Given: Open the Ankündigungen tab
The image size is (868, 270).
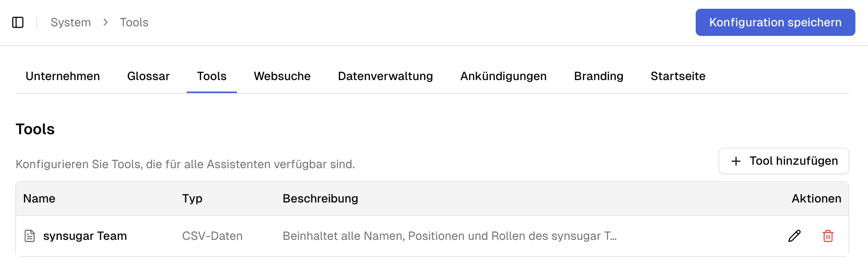Looking at the screenshot, I should [504, 76].
